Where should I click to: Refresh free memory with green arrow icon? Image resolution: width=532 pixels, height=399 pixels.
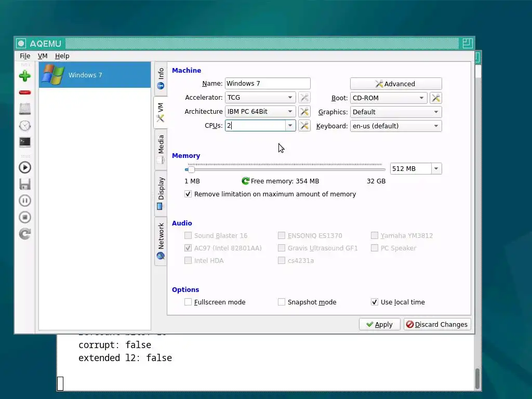(x=245, y=181)
